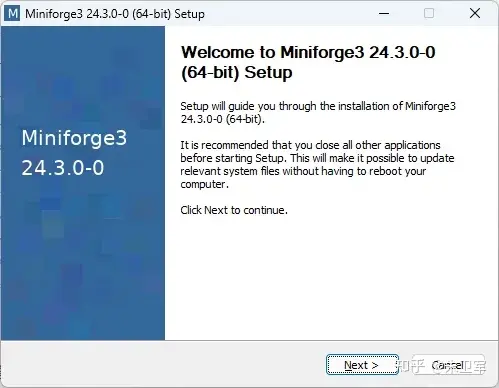Click the "Miniforge3" text in the blue side panel

tap(74, 138)
